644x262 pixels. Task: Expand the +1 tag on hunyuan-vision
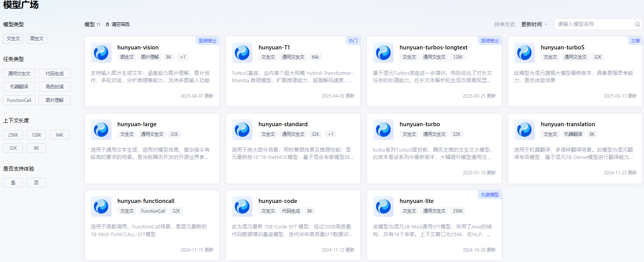pos(183,57)
